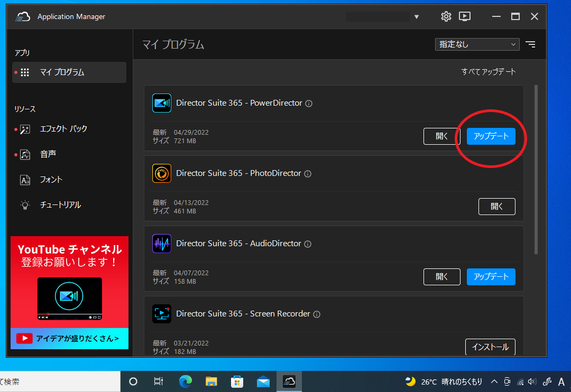Click the CyberLink cloud logo
This screenshot has height=392, width=571.
22,16
